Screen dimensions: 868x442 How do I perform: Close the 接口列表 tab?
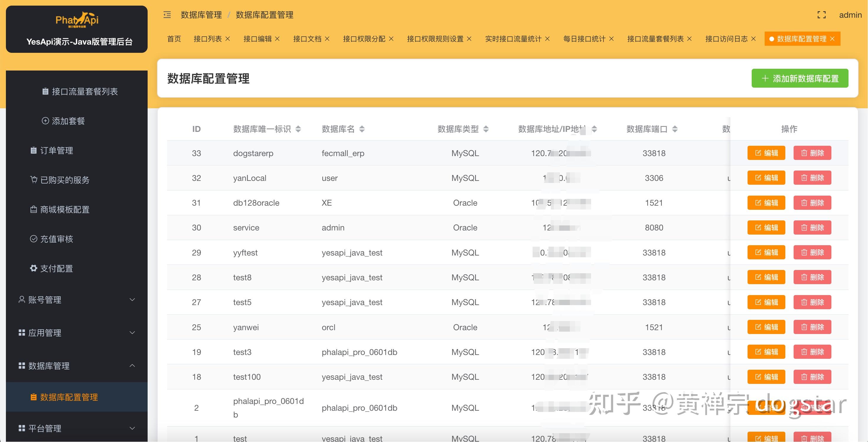click(x=228, y=39)
